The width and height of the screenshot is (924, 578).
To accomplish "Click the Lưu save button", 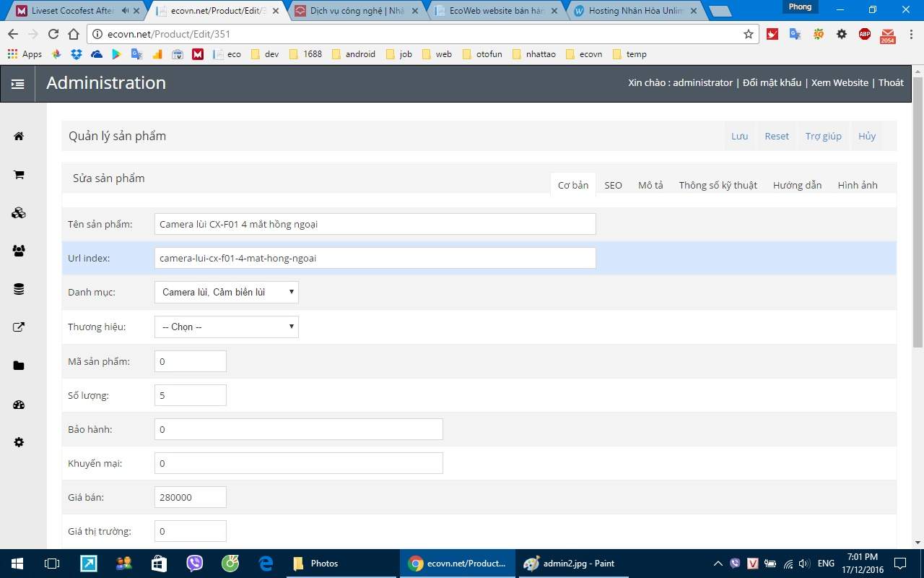I will 739,136.
